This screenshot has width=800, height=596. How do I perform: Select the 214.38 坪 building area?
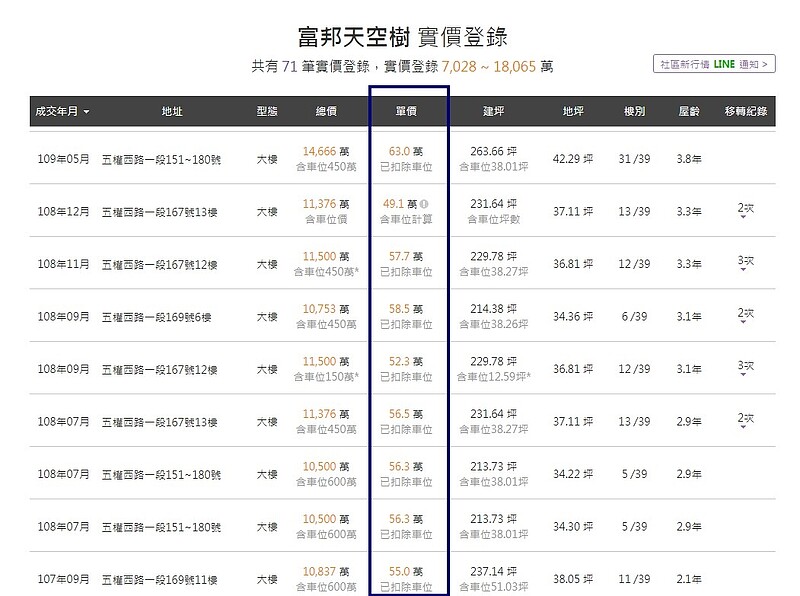point(493,309)
